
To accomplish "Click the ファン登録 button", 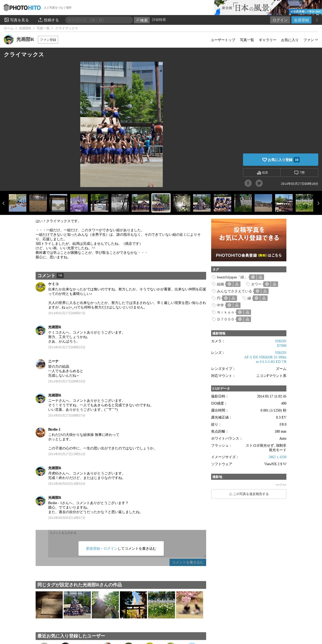I will click(x=48, y=40).
